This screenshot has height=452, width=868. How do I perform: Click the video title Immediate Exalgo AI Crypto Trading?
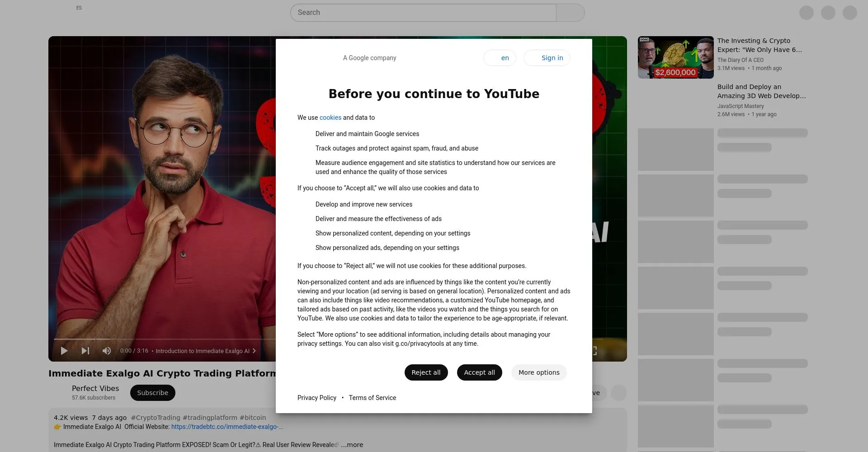[162, 373]
